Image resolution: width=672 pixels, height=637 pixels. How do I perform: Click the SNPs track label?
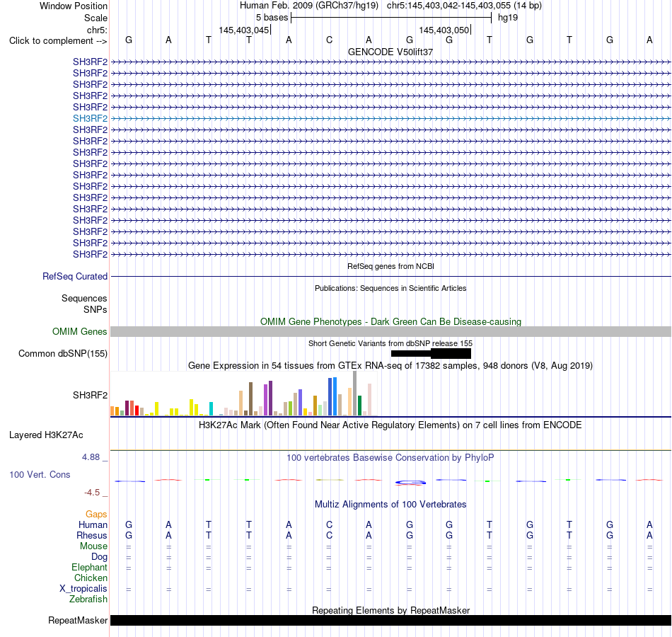95,309
